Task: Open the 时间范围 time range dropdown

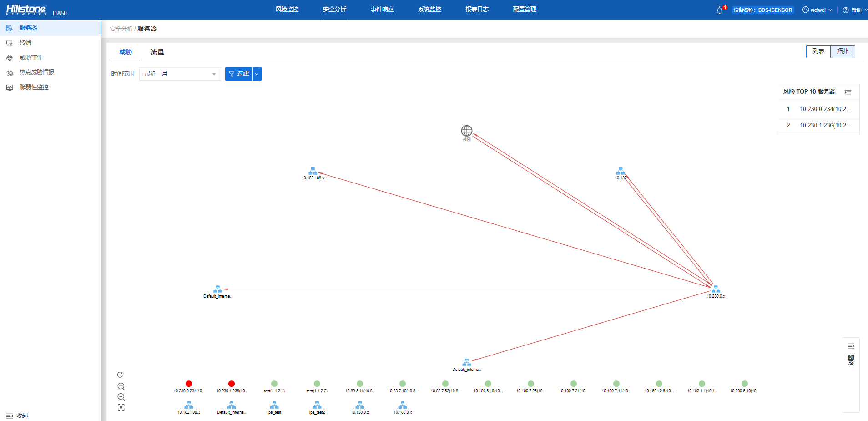Action: click(180, 74)
